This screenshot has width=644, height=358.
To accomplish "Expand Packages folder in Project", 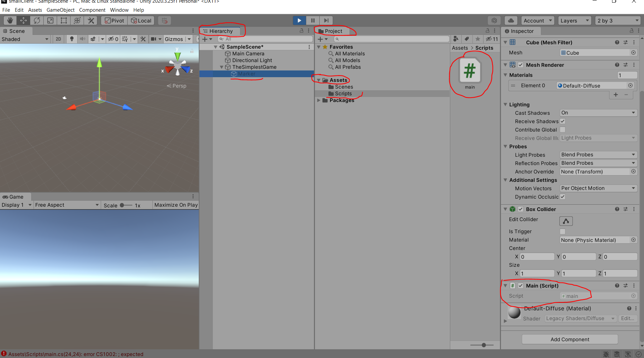I will pyautogui.click(x=319, y=100).
